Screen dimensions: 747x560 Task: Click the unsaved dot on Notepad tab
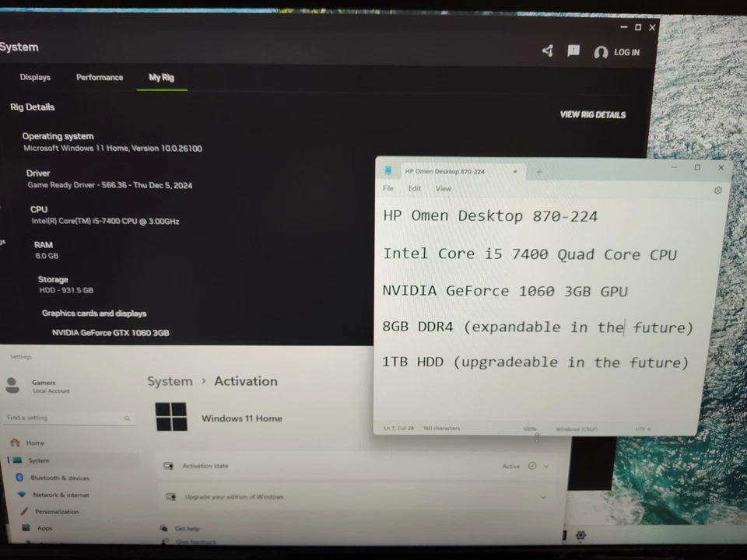515,171
